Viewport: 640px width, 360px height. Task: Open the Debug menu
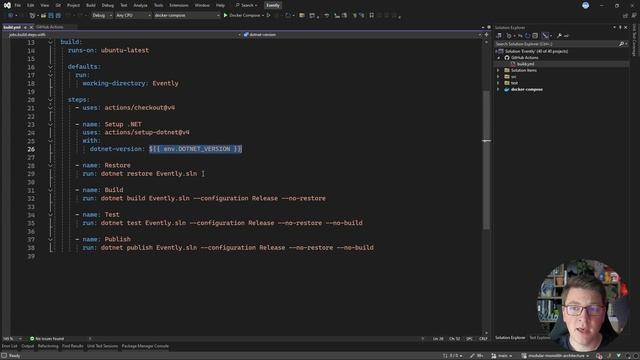(108, 5)
